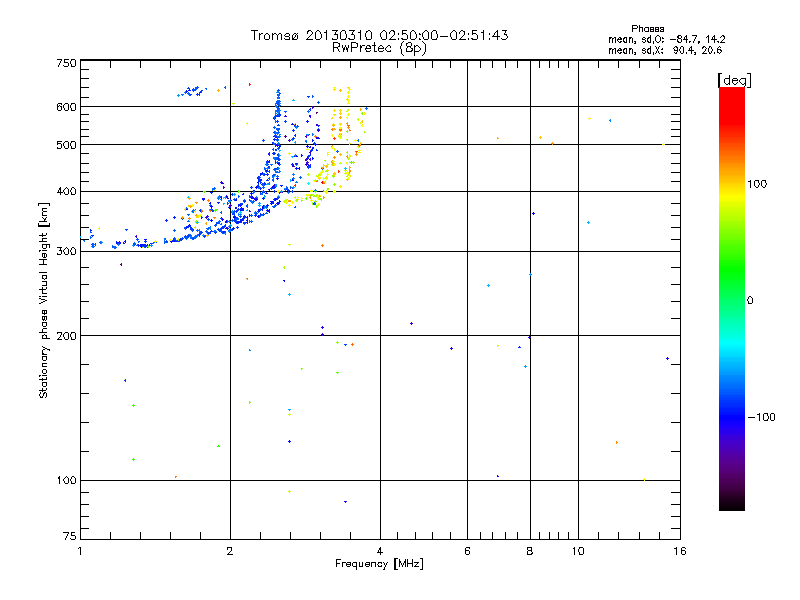Click y-axis tick label "300"

pyautogui.click(x=67, y=252)
